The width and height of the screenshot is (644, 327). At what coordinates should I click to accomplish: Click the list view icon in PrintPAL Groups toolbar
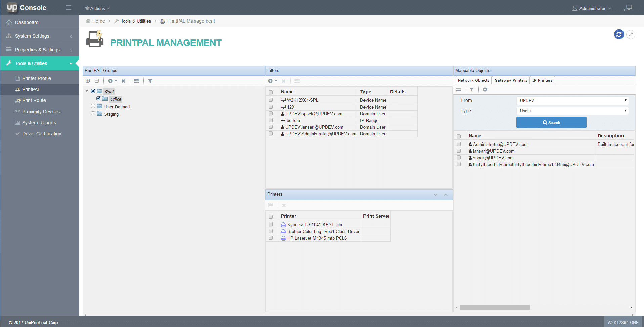(x=137, y=81)
